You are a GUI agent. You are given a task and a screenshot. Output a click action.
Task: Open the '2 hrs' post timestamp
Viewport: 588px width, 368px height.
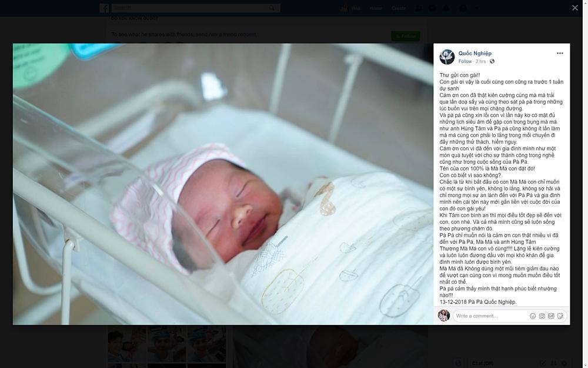coord(481,61)
